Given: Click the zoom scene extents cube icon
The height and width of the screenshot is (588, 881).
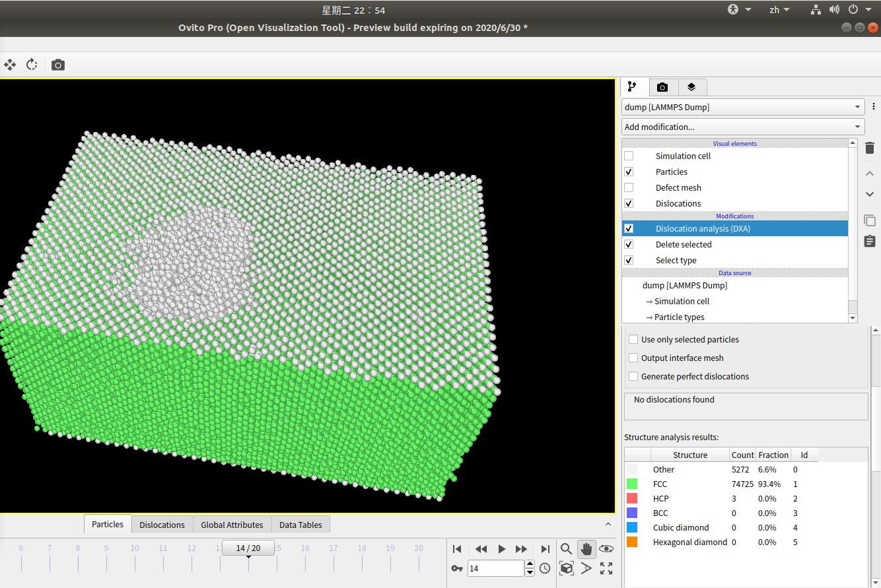Looking at the screenshot, I should (566, 568).
